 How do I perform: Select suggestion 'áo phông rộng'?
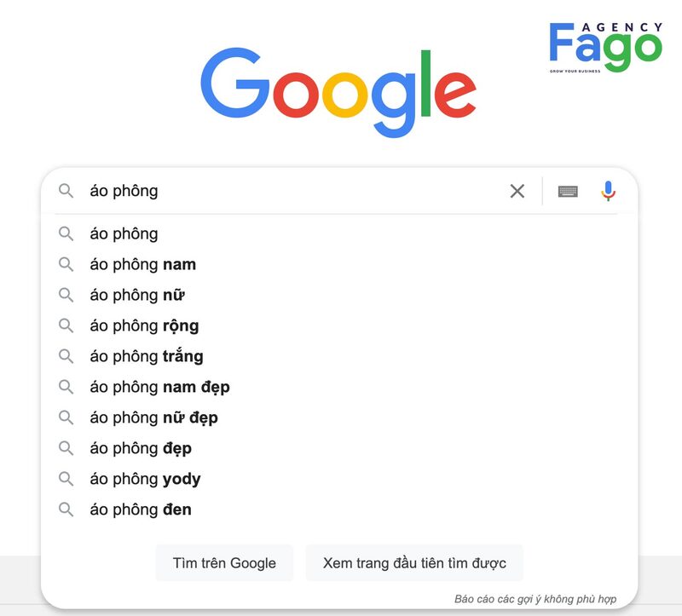tap(144, 325)
